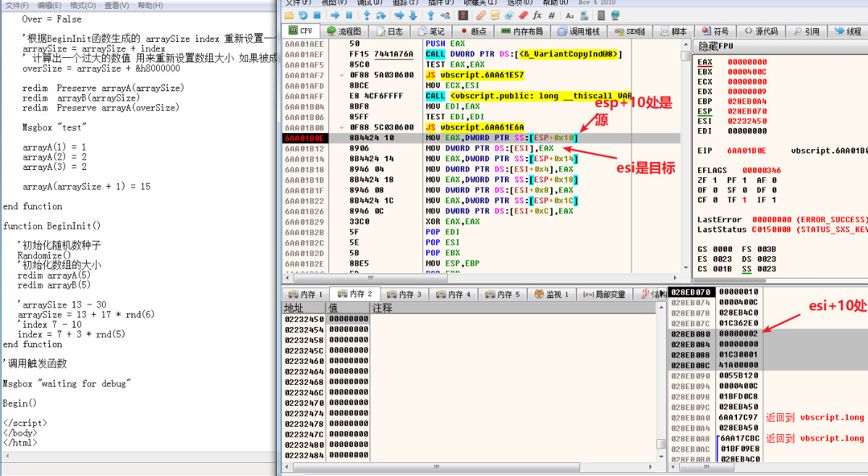Click the Step into icon
Screen dimensions: 868x476
coord(367,14)
